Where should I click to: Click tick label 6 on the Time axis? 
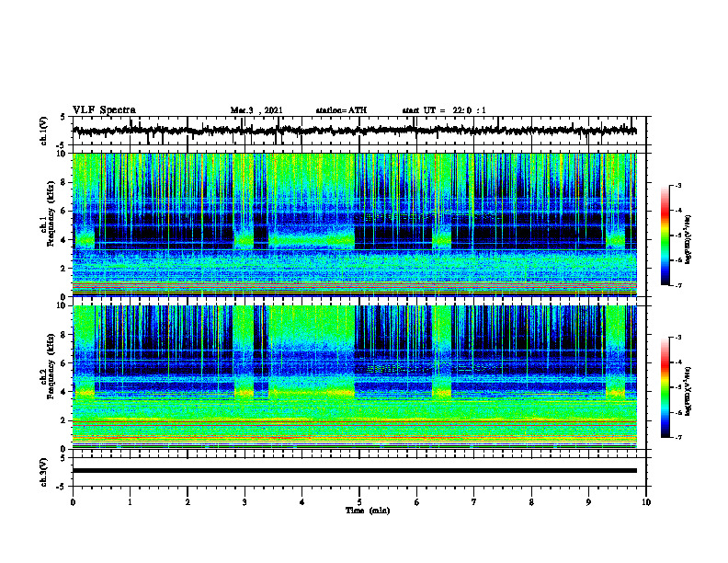417,502
